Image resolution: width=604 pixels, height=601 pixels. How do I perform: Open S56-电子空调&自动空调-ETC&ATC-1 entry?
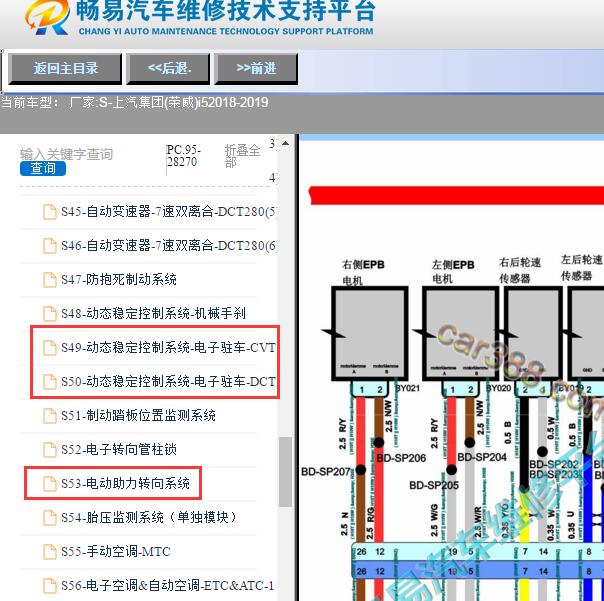(x=167, y=585)
